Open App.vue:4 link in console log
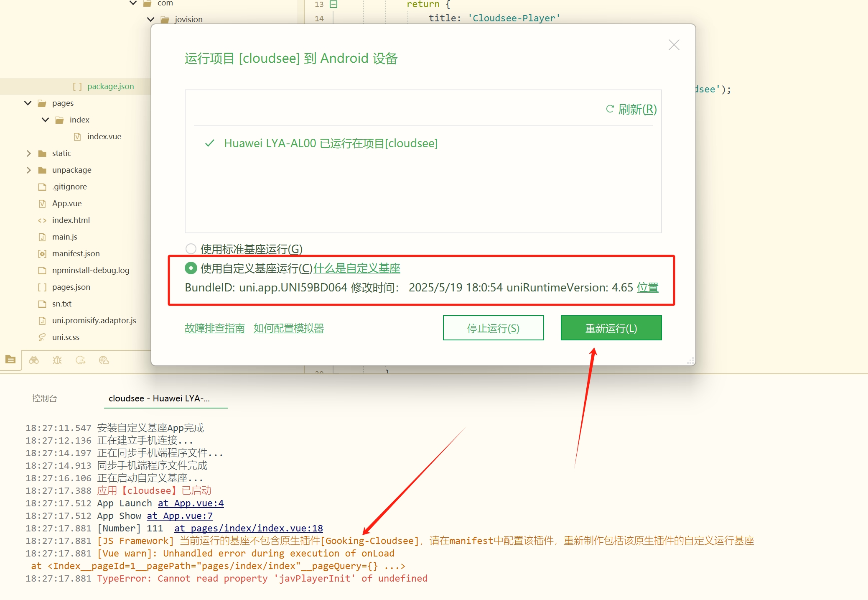868x600 pixels. pyautogui.click(x=191, y=503)
